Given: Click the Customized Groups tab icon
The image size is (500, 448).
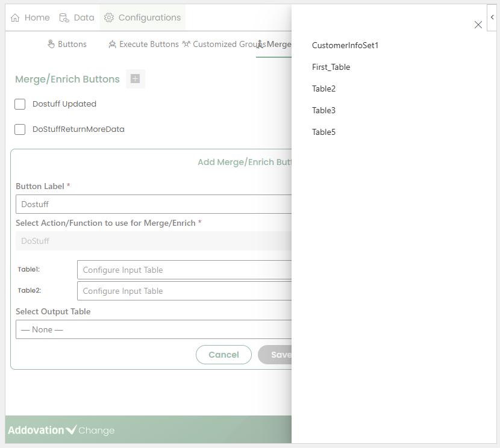Looking at the screenshot, I should [186, 45].
